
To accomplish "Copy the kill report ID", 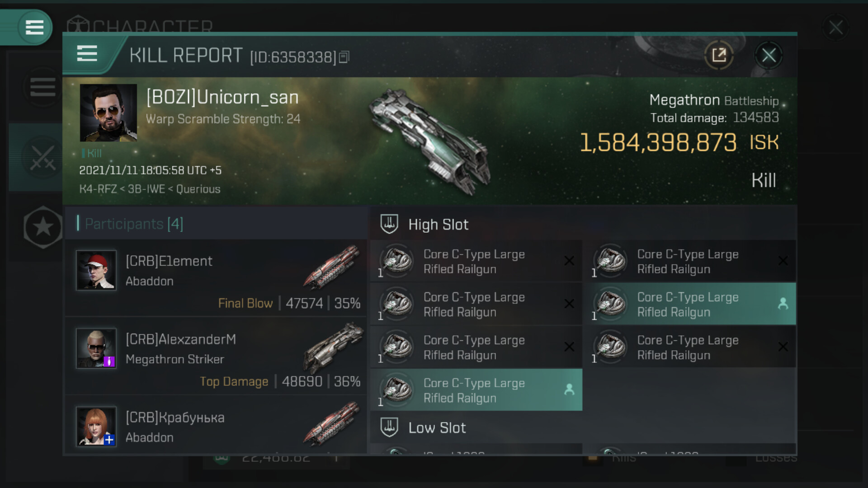I will [x=344, y=57].
